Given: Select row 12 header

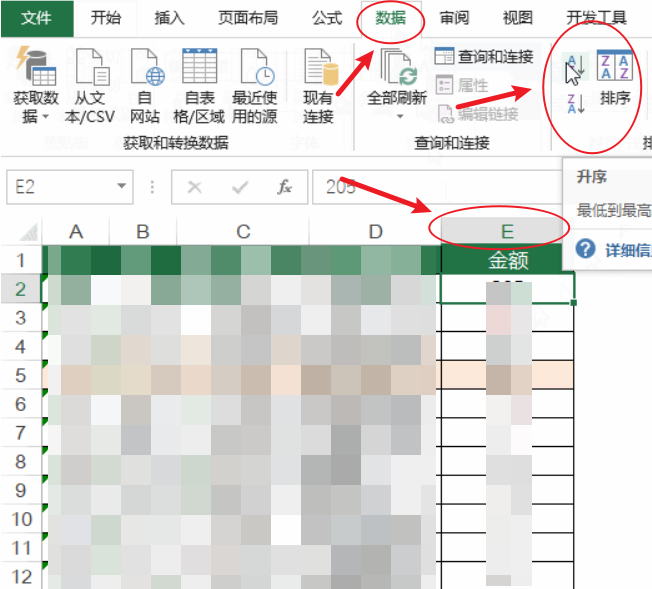Looking at the screenshot, I should tap(20, 576).
